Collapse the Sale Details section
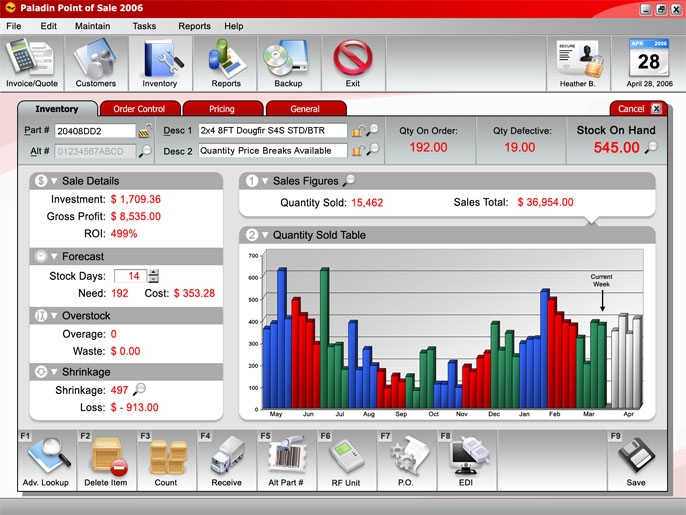This screenshot has width=686, height=515. [x=54, y=181]
